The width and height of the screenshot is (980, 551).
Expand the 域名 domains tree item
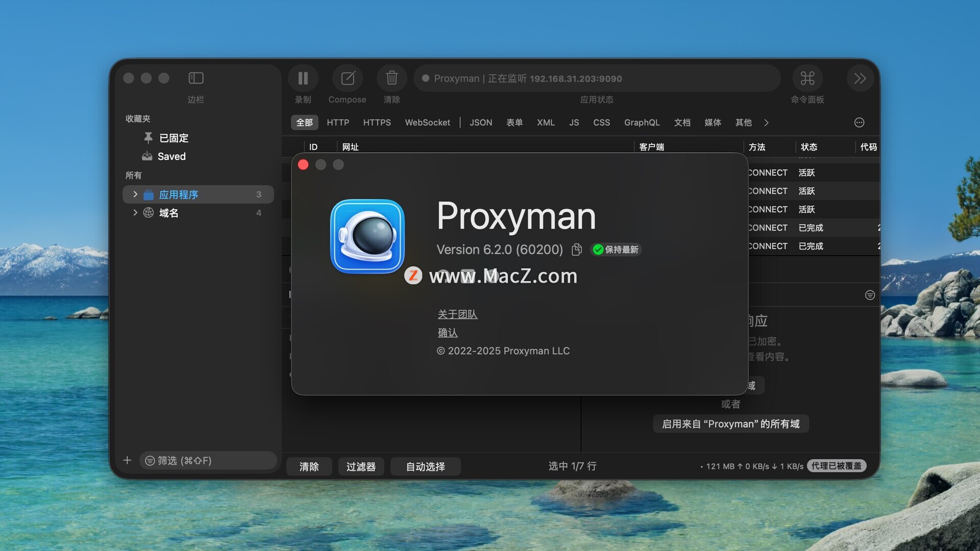click(x=135, y=213)
